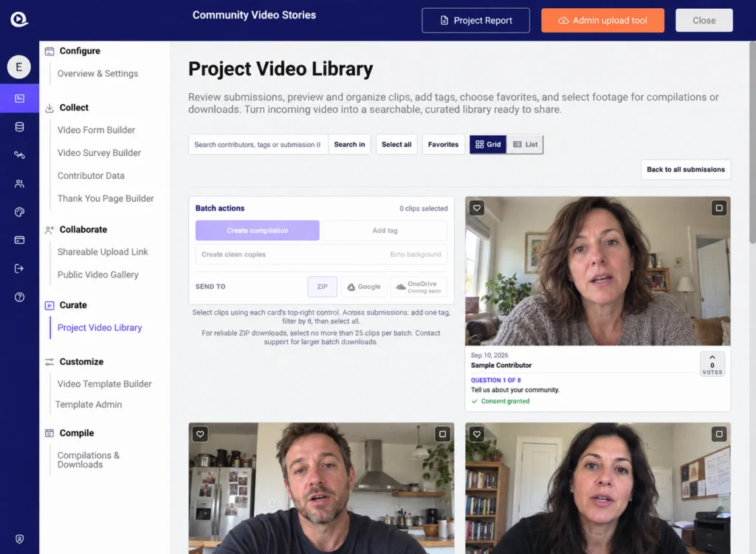Send selected clips to Google
Viewport: 756px width, 554px height.
pos(364,287)
